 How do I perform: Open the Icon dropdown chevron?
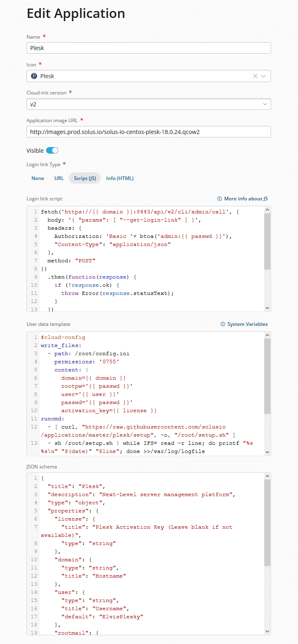point(264,76)
